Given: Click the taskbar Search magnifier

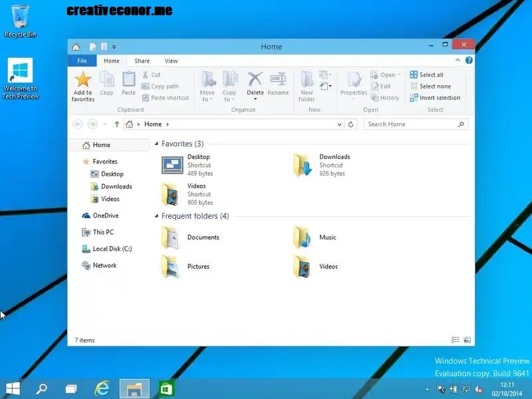Looking at the screenshot, I should tap(42, 389).
